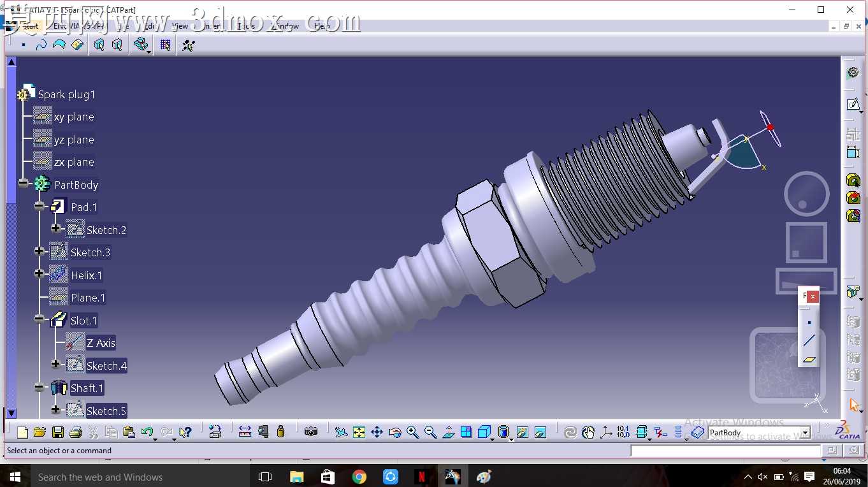Paste from clipboard
The image size is (868, 487).
(x=129, y=432)
